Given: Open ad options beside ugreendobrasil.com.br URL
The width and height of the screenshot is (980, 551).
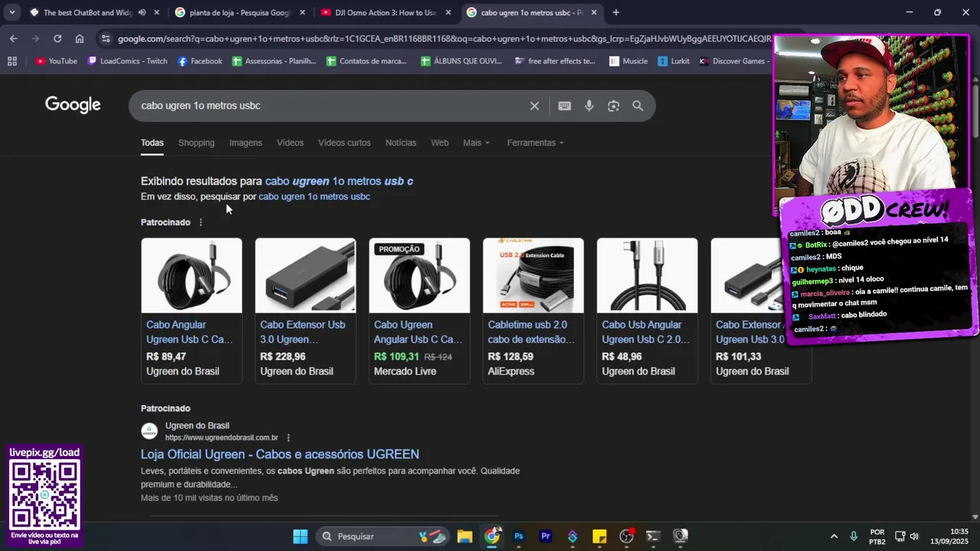Looking at the screenshot, I should click(x=289, y=438).
